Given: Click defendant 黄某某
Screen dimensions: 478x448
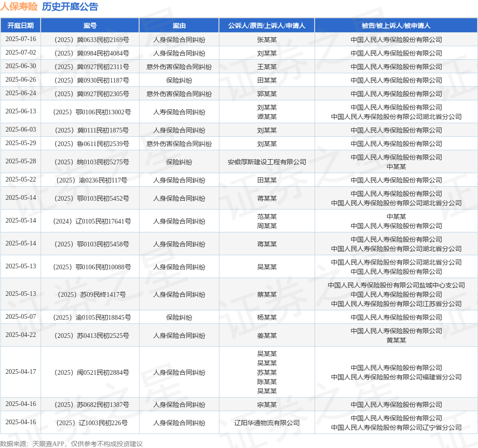Looking at the screenshot, I should [396, 340].
